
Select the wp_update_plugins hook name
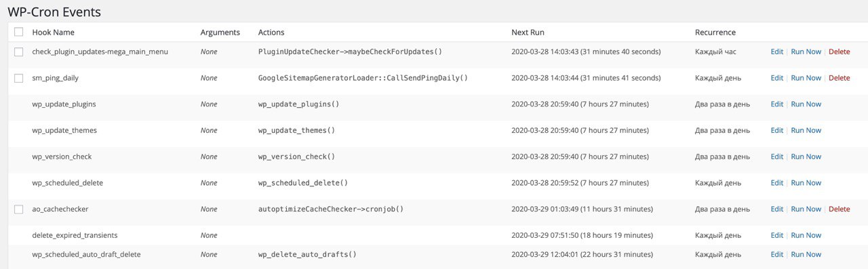pyautogui.click(x=64, y=104)
